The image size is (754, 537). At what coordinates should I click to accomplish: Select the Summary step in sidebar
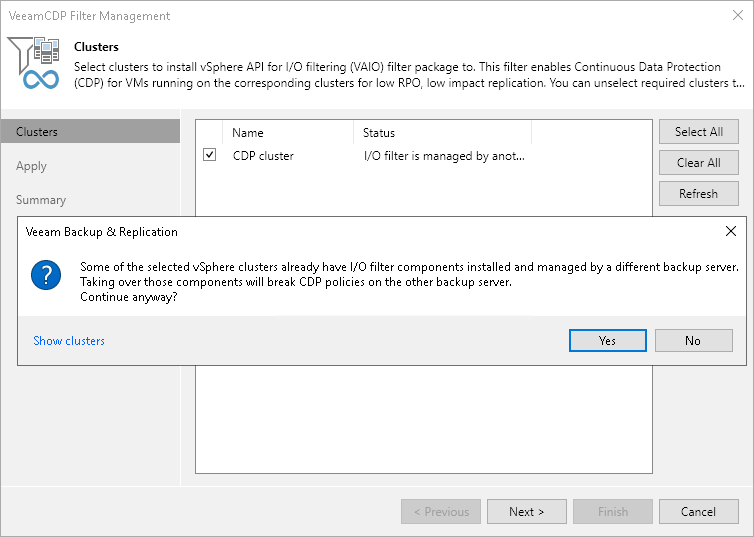(x=41, y=200)
